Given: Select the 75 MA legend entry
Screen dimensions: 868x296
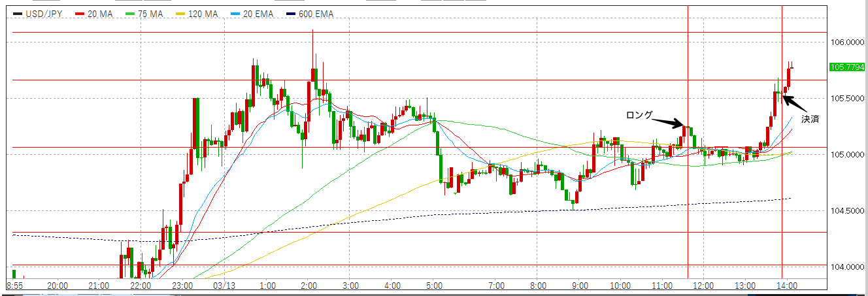Looking at the screenshot, I should coord(145,14).
